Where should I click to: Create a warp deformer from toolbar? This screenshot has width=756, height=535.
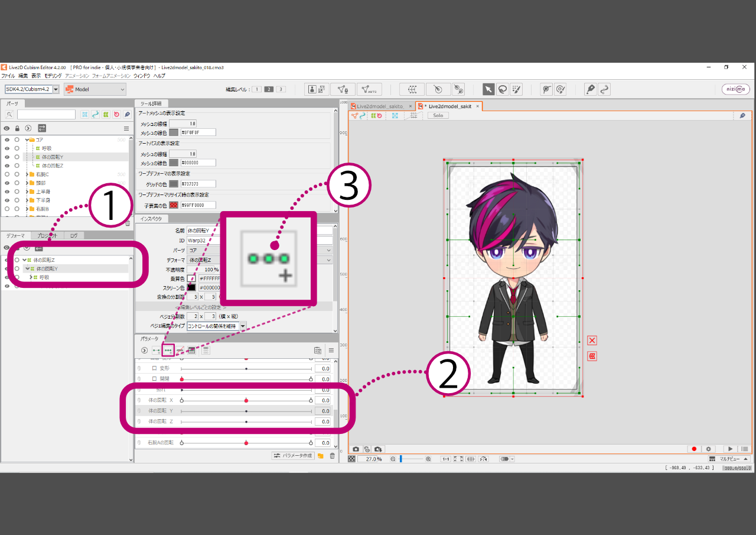tap(412, 89)
